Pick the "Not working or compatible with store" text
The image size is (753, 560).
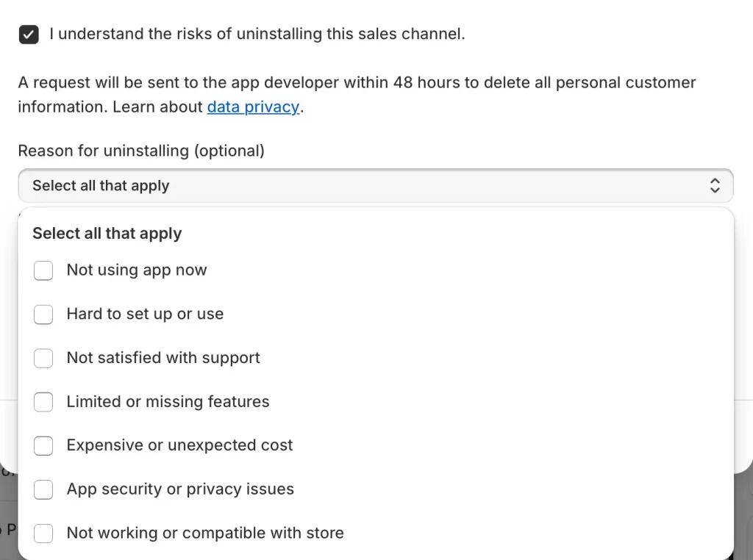coord(205,533)
